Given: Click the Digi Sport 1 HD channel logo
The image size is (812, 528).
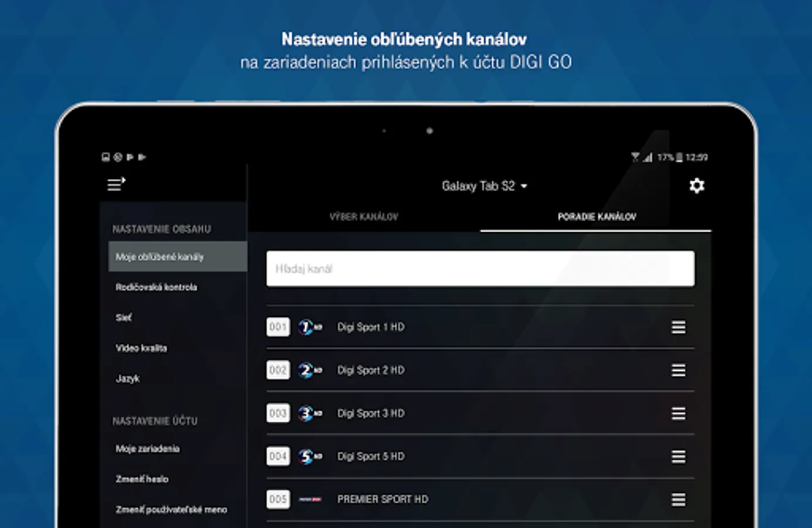Looking at the screenshot, I should click(x=310, y=327).
